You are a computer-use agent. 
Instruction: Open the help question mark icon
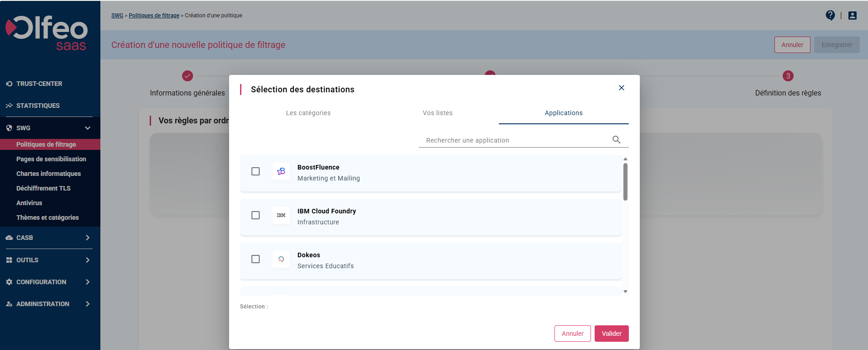(830, 16)
